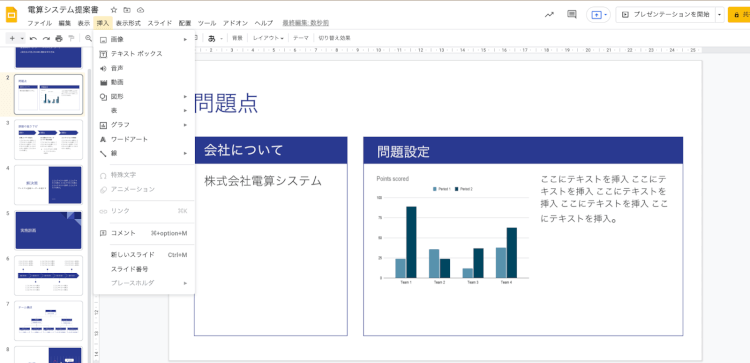Click the あ input tools icon
This screenshot has height=363, width=750.
211,38
